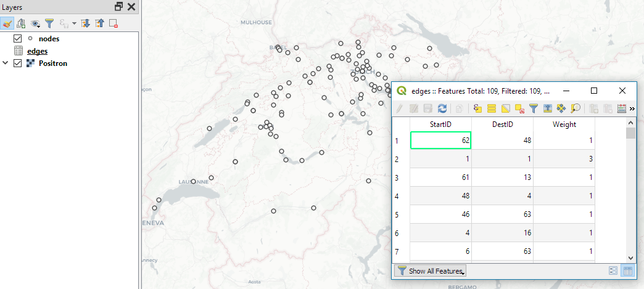Invert the feature selection
Screen dimensions: 644x289
pyautogui.click(x=505, y=108)
